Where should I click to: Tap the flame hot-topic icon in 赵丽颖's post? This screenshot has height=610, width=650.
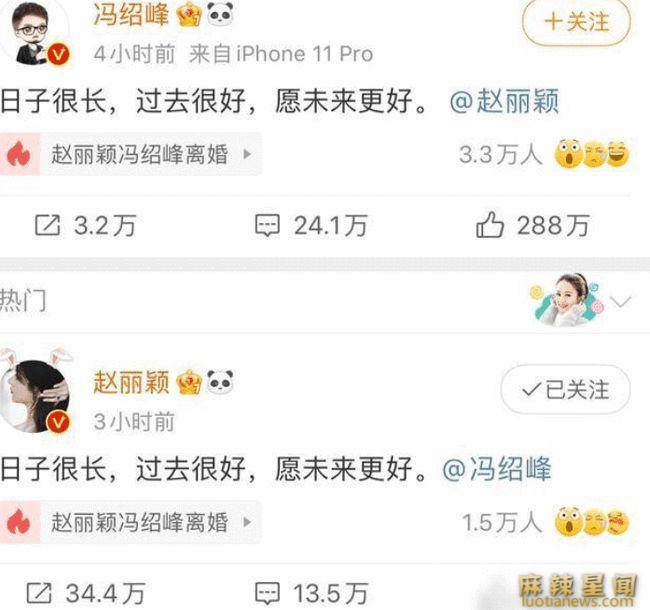click(x=19, y=522)
